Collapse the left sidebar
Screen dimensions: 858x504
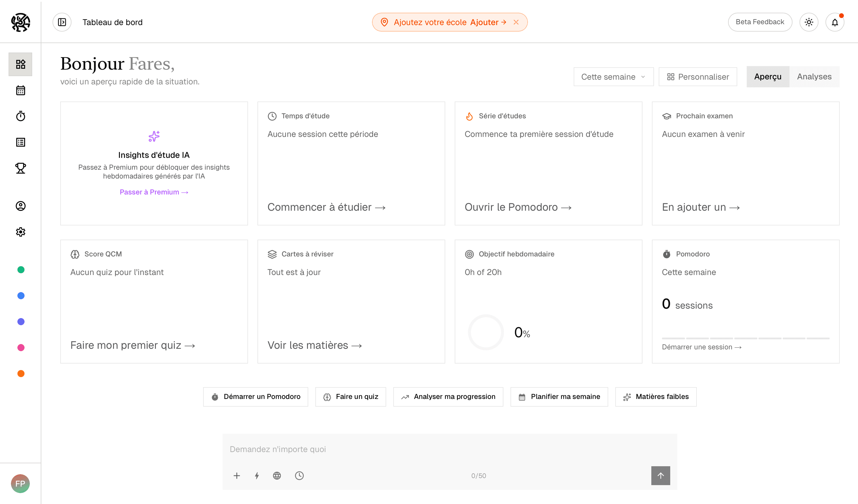coord(62,22)
